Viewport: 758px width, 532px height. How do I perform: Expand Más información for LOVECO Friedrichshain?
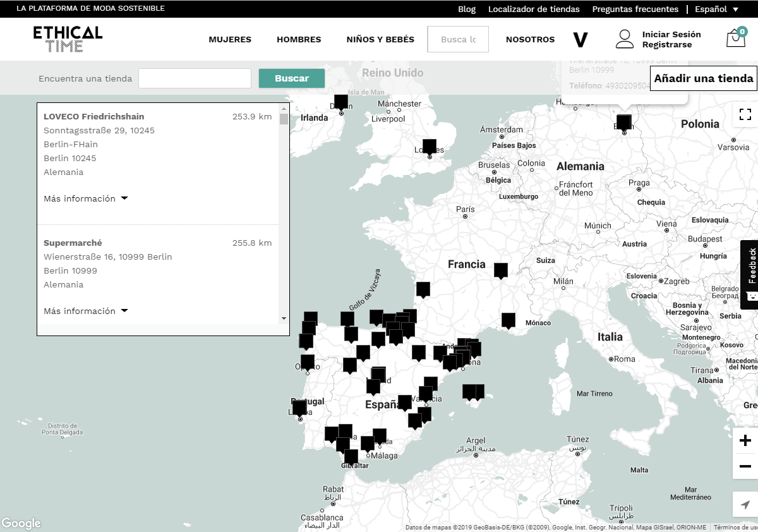coord(85,198)
